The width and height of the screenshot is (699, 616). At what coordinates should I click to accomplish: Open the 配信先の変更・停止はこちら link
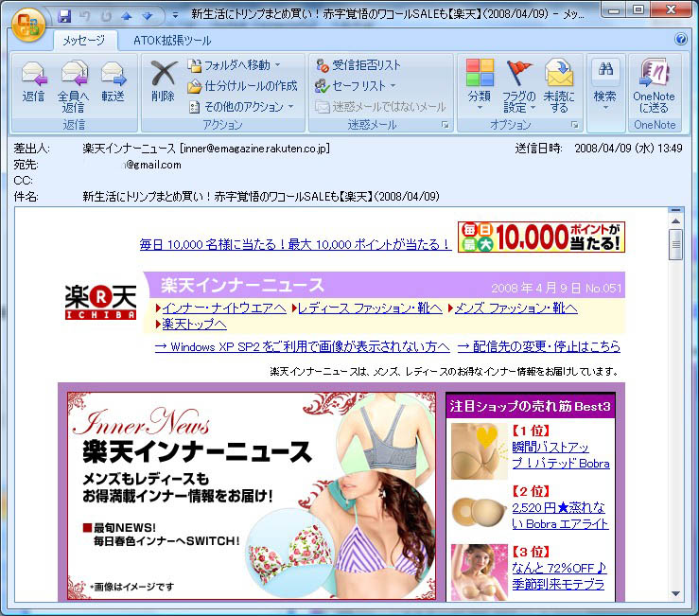coord(539,346)
